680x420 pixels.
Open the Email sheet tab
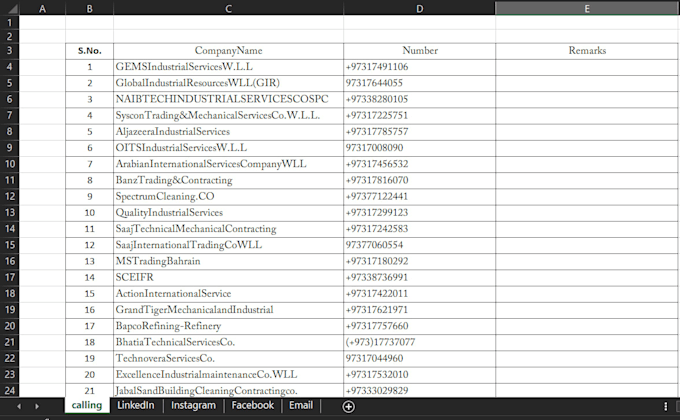click(x=301, y=405)
